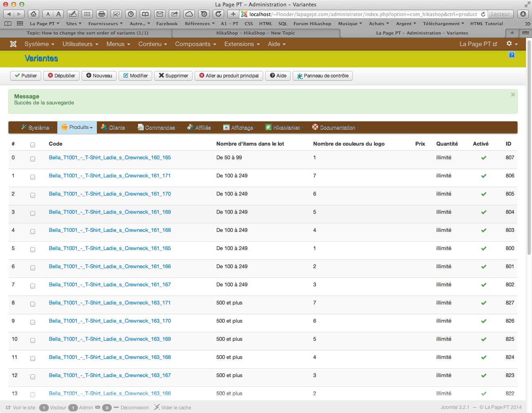Open the bookmarks book icon in toolbar
The height and width of the screenshot is (413, 532).
[x=145, y=14]
